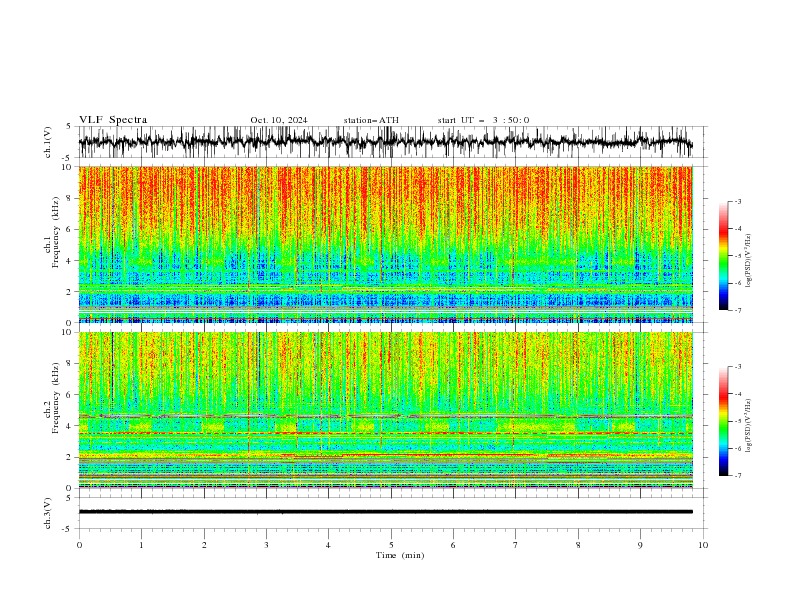792x612 pixels.
Task: Click inside the ch.1 spectrogram panel
Action: coord(385,244)
